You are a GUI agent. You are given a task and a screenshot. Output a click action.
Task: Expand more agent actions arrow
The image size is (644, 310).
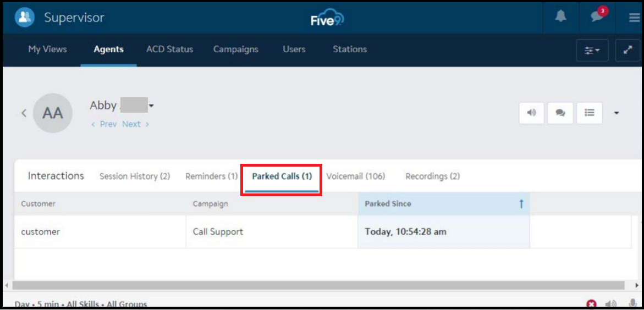click(617, 113)
